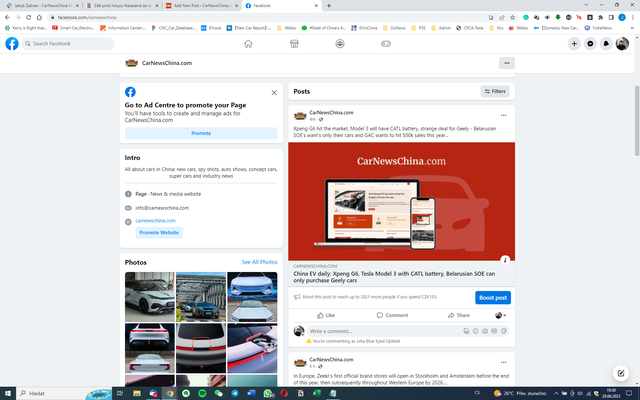Open a new browser tab
Screen dimensions: 640x400
pos(329,6)
